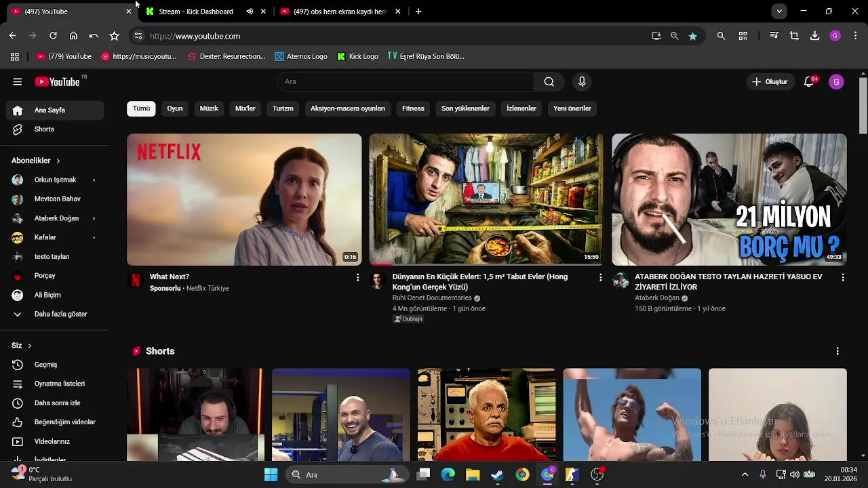Open Netflix Türkiye sponsor link

click(x=208, y=289)
